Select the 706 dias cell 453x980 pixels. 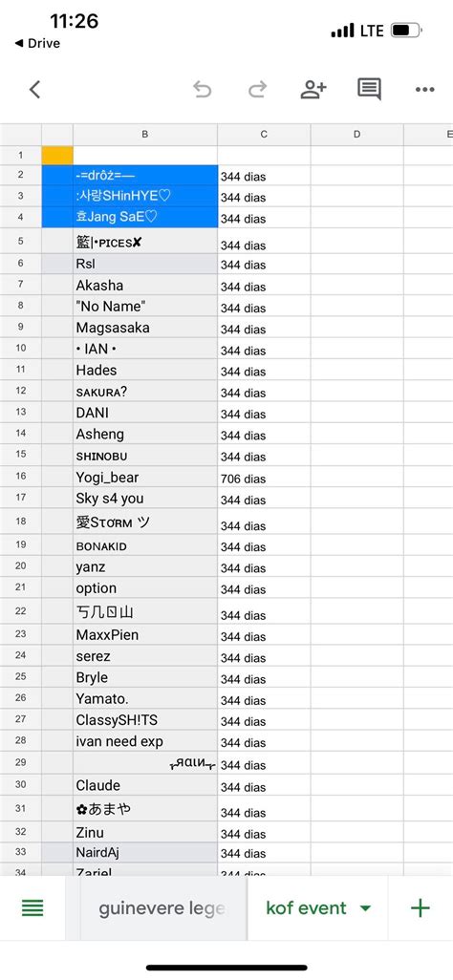click(x=264, y=478)
